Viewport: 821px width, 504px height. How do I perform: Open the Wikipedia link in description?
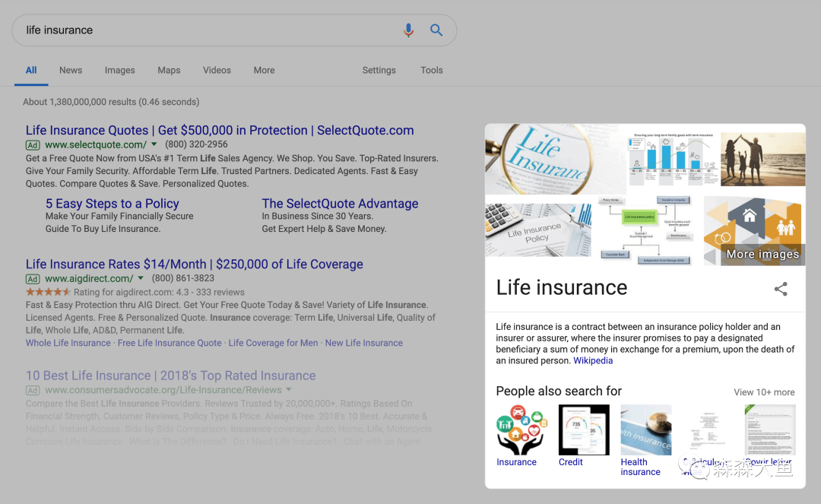593,361
